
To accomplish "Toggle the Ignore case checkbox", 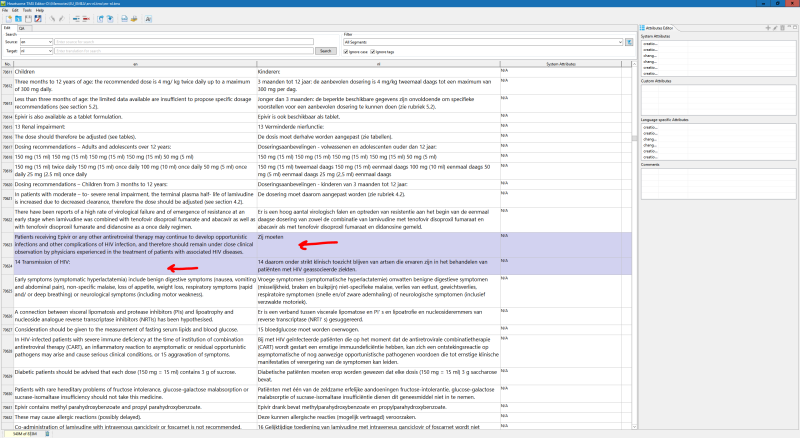I will 346,52.
